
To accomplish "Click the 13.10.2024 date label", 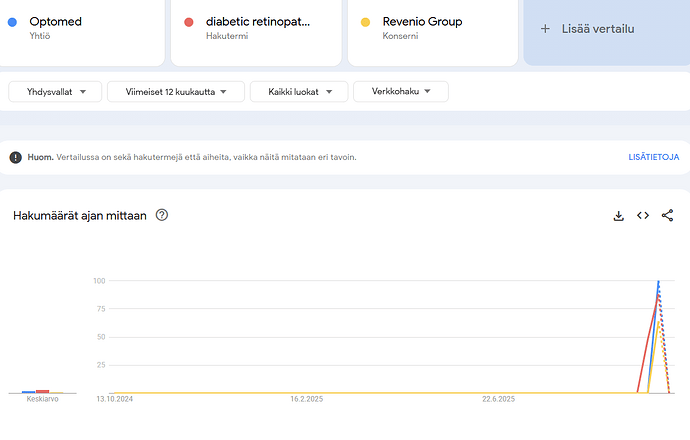I will click(114, 399).
